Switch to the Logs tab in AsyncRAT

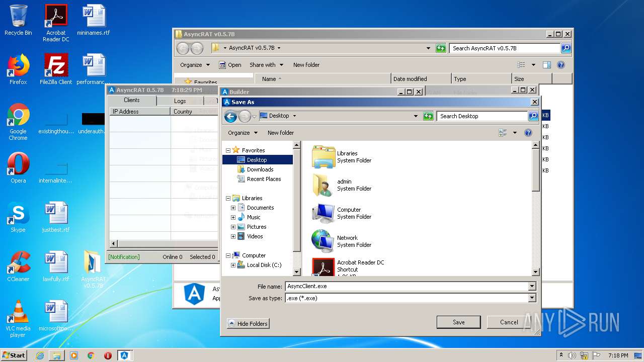tap(180, 101)
